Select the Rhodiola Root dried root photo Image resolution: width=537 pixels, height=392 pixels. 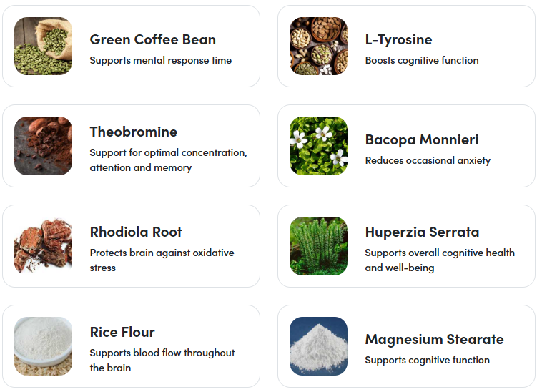click(x=43, y=246)
